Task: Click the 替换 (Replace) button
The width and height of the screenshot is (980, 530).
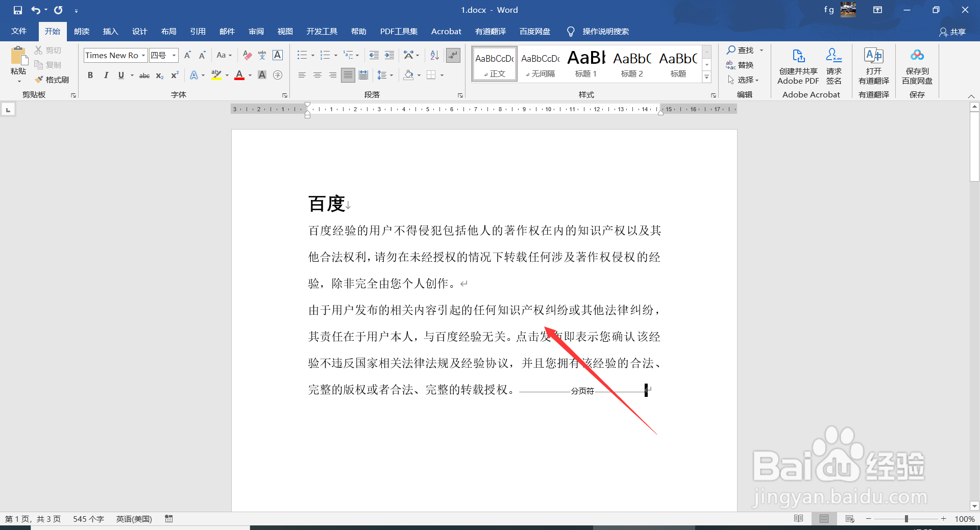Action: [x=740, y=65]
